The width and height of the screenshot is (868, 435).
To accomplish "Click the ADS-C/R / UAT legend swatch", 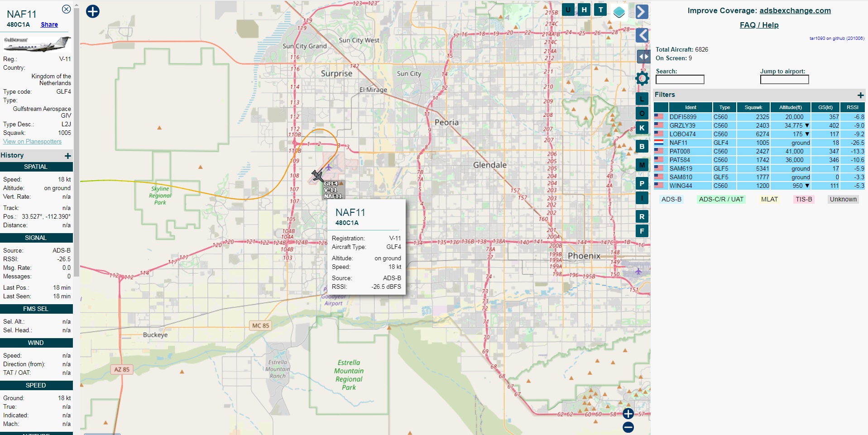I will (x=721, y=199).
